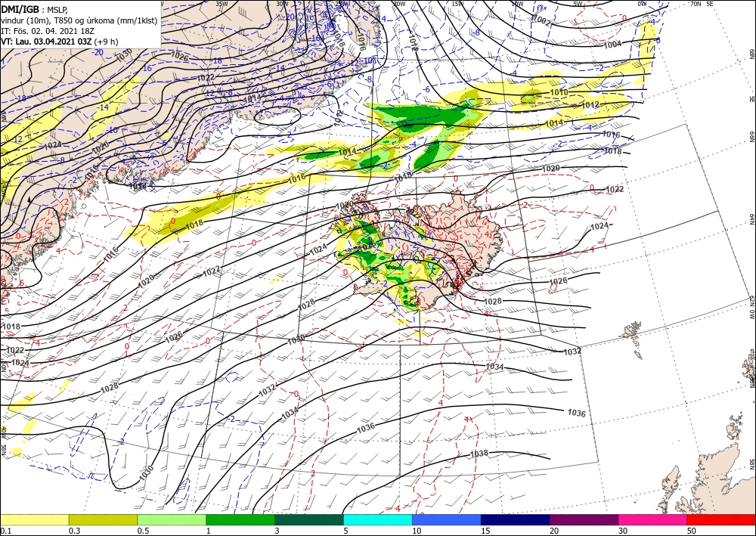Viewport: 756px width, 536px height.
Task: Pick the purple 20–30 legend swatch
Action: [584, 519]
